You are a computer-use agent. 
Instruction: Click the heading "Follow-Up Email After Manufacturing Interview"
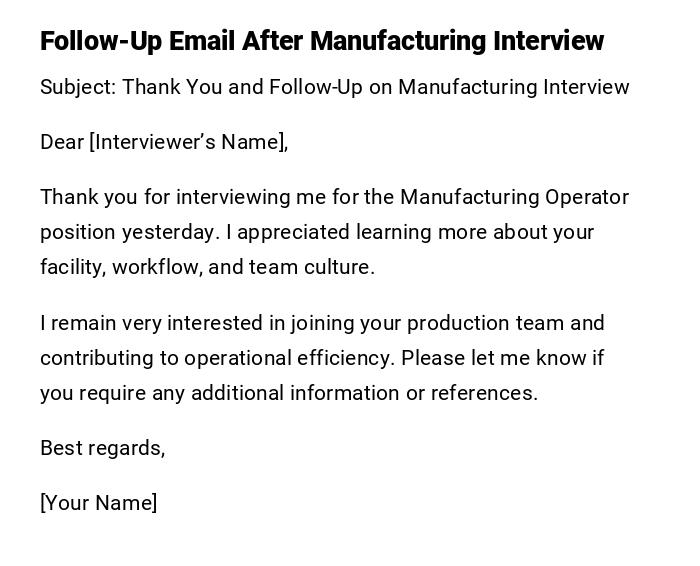pos(322,41)
